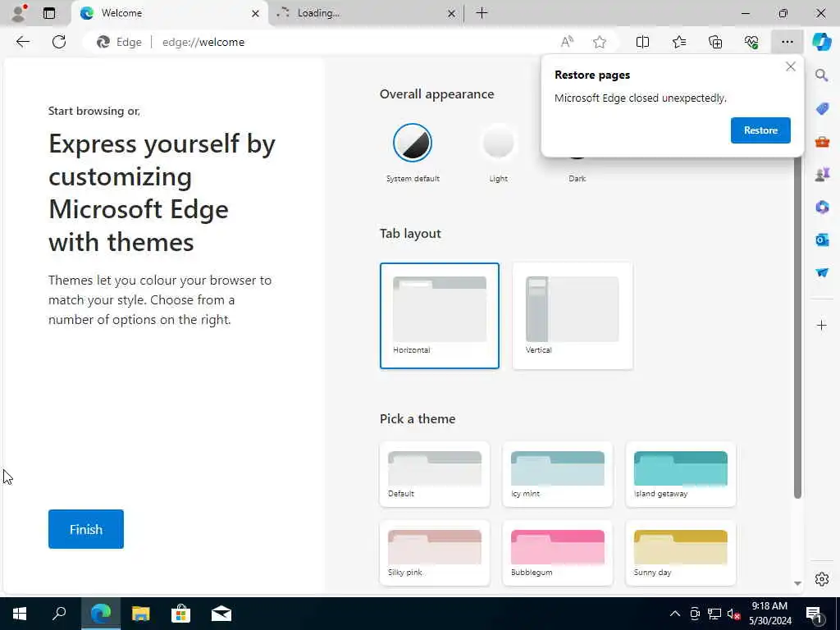Close the Loading tab

pos(452,13)
